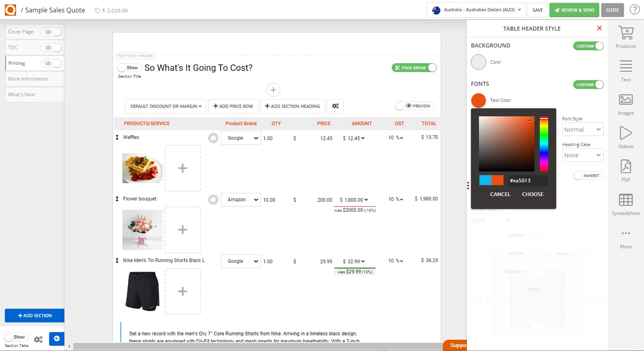Click reorder handle of Nike shorts row
This screenshot has height=351, width=644.
click(117, 260)
